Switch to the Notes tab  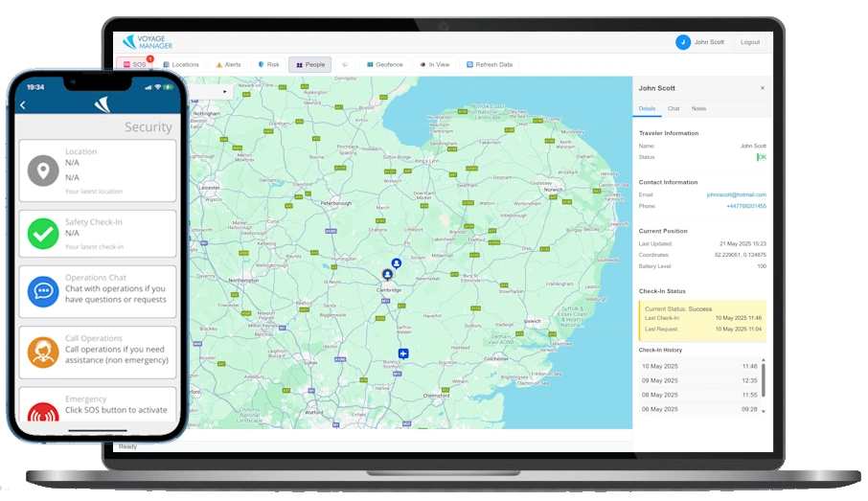coord(698,109)
